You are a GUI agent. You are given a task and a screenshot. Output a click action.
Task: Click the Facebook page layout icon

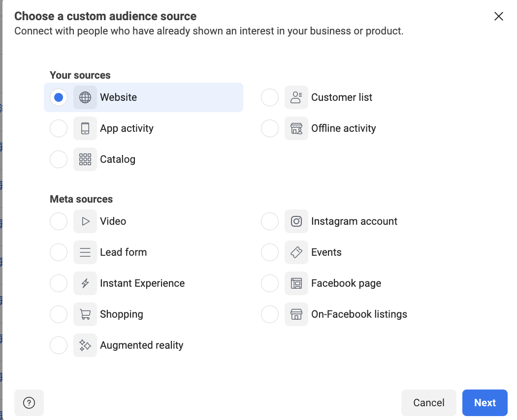tap(296, 283)
